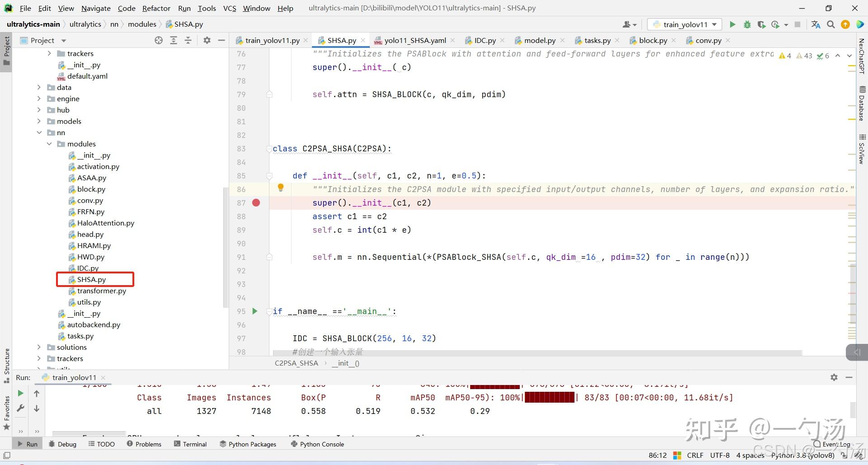Open transformer.py in the project tree
Screen dimensions: 868x465
(101, 291)
